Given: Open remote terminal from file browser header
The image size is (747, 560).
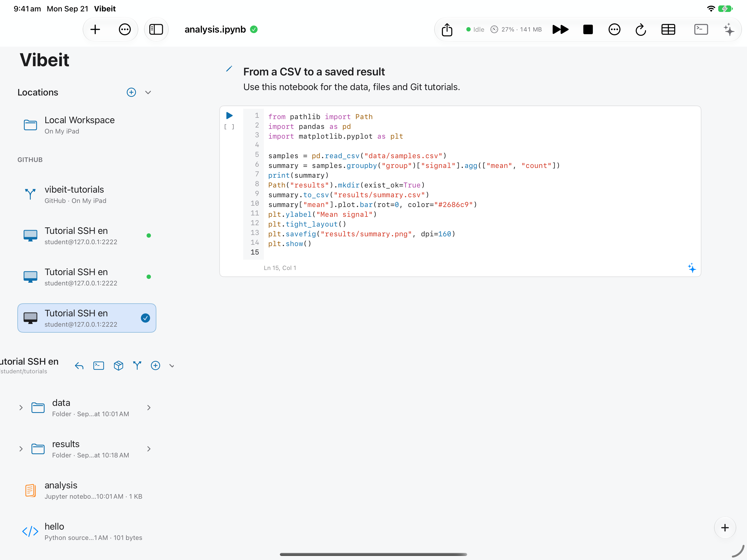Looking at the screenshot, I should point(99,365).
